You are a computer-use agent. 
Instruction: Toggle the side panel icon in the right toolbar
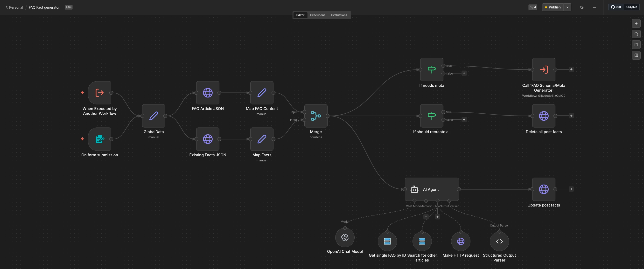tap(636, 55)
